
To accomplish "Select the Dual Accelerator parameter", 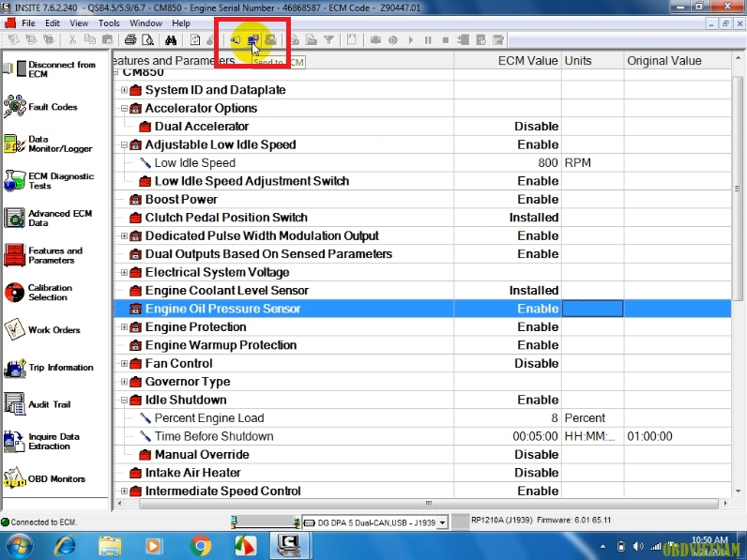I will pos(202,127).
